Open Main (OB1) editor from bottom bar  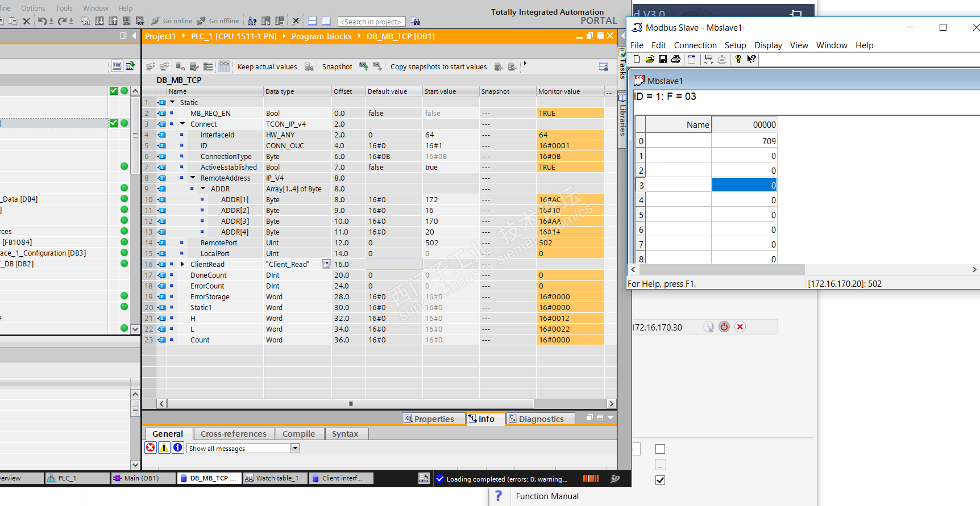pyautogui.click(x=142, y=478)
